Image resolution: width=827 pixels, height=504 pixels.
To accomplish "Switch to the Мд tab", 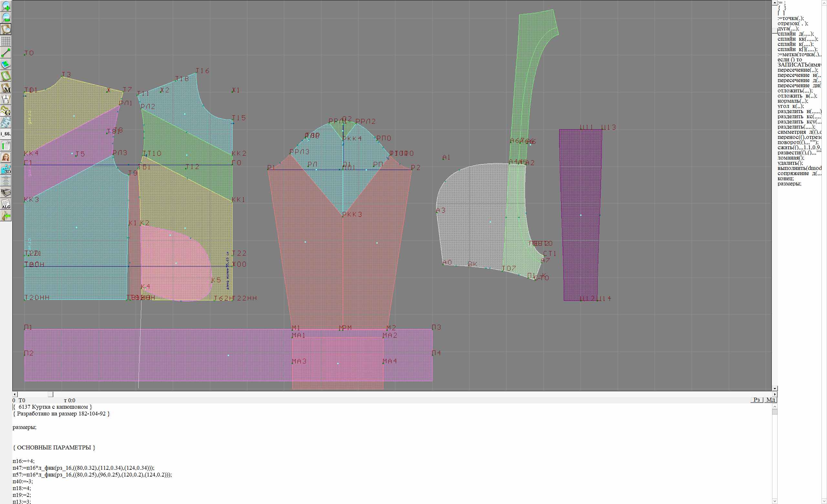I will point(770,400).
